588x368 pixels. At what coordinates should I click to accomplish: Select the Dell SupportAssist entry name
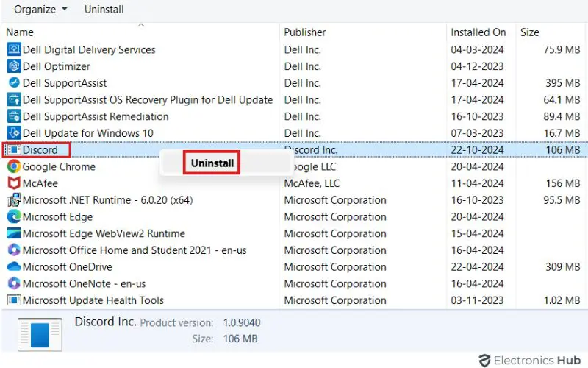(x=65, y=83)
